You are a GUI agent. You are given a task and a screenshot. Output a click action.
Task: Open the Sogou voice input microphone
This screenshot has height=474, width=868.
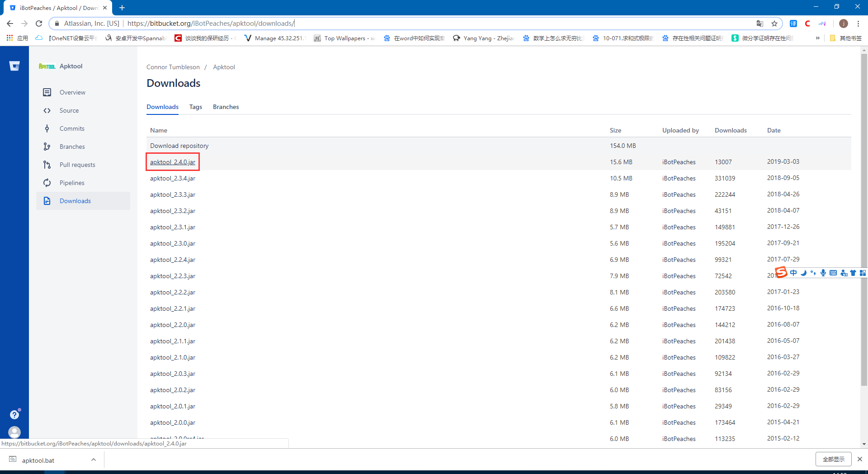[823, 273]
